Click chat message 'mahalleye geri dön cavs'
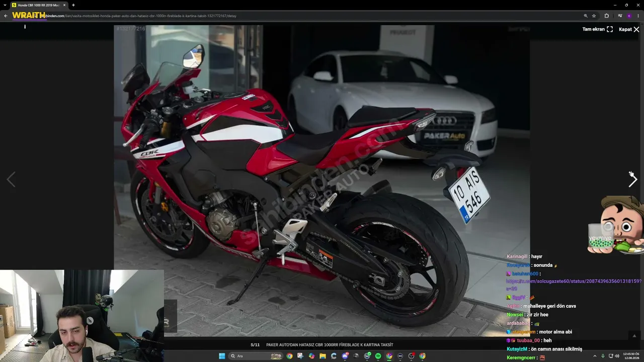The width and height of the screenshot is (644, 362). tap(549, 306)
